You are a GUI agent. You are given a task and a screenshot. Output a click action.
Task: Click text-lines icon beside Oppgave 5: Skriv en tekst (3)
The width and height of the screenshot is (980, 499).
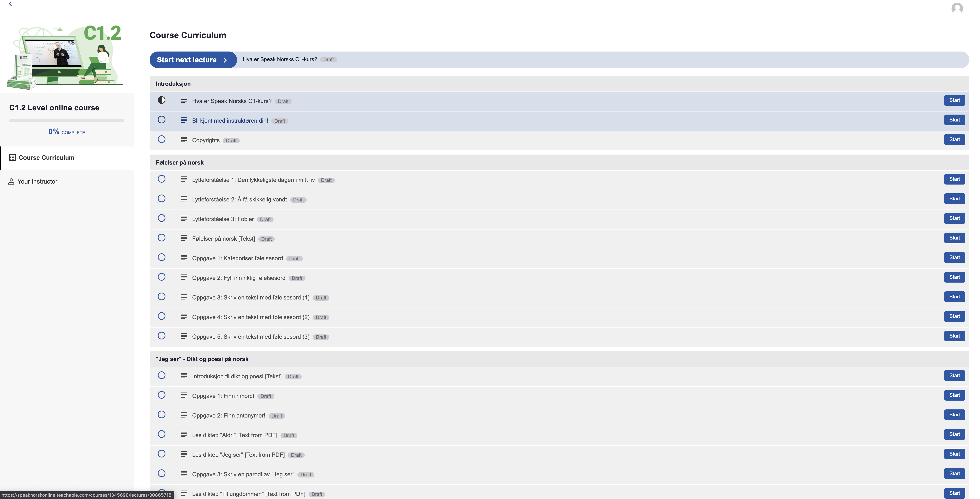184,336
